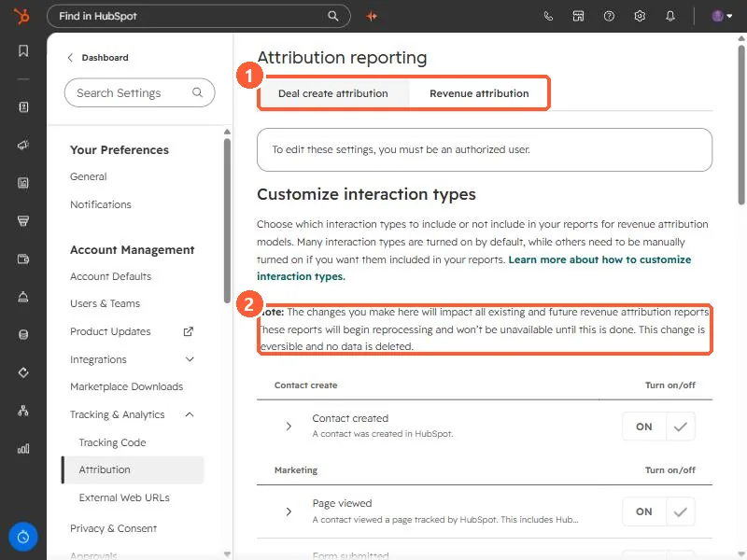Click the HubSpot sprocket logo

coord(21,16)
